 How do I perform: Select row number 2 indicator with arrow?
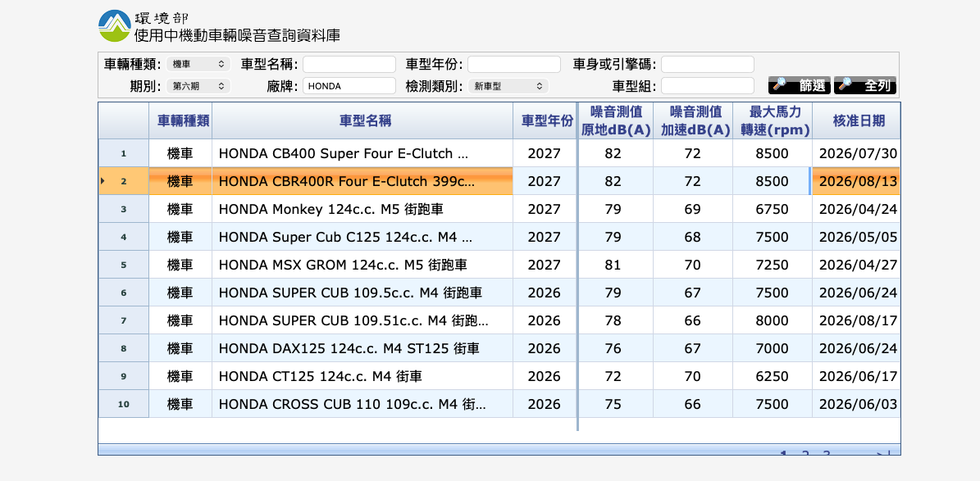pos(124,181)
